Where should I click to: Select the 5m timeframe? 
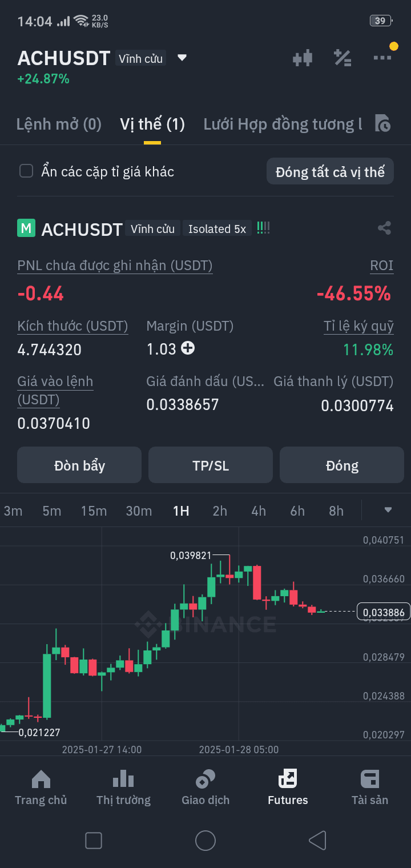click(52, 511)
